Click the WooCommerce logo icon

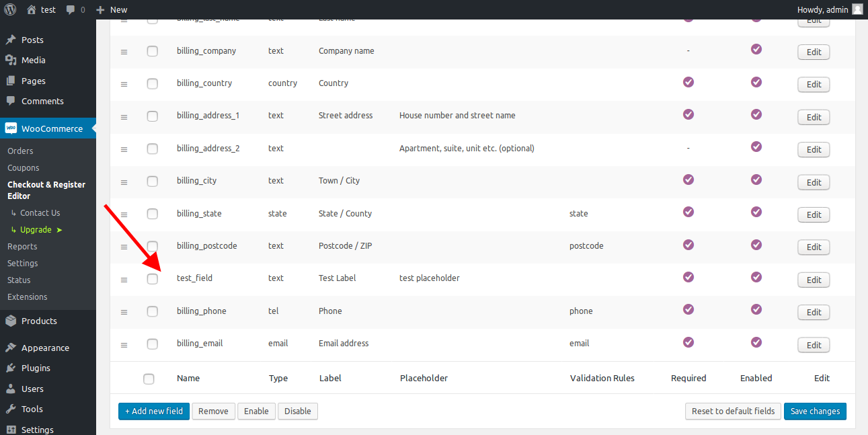[11, 128]
